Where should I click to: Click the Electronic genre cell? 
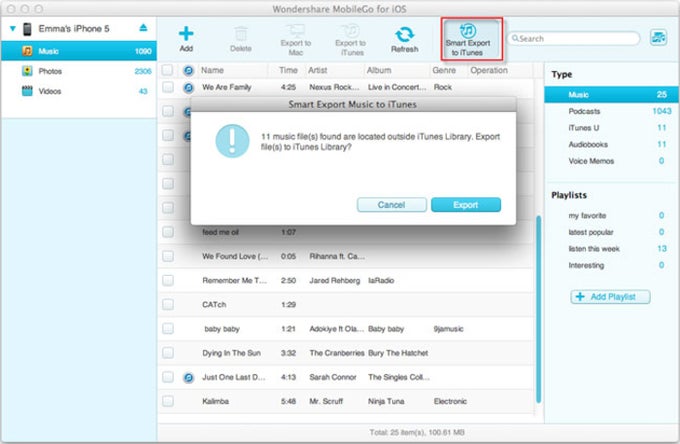451,402
